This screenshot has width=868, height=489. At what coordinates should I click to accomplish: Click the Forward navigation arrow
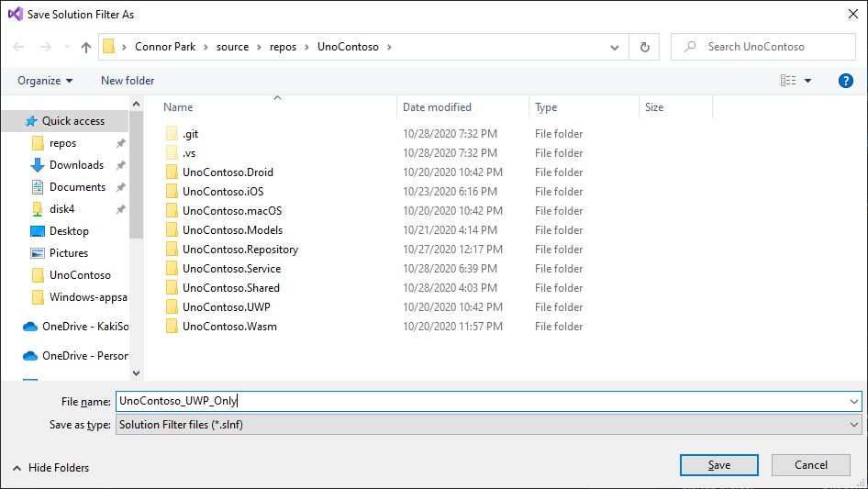coord(45,47)
